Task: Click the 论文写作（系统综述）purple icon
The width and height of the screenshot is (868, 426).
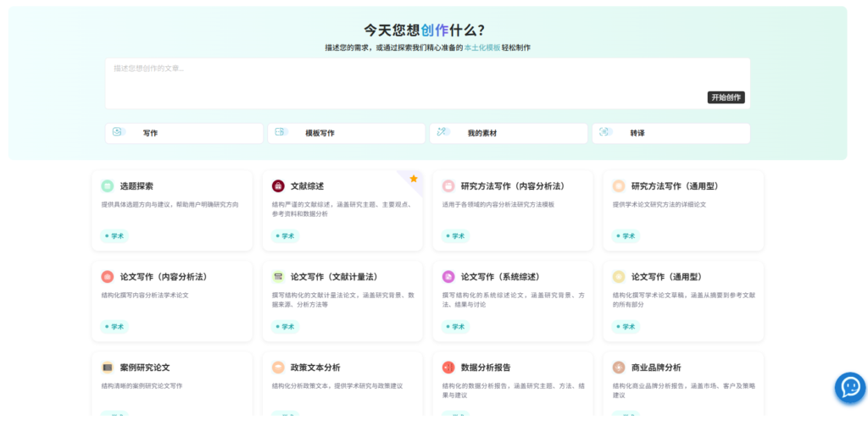Action: click(x=448, y=277)
